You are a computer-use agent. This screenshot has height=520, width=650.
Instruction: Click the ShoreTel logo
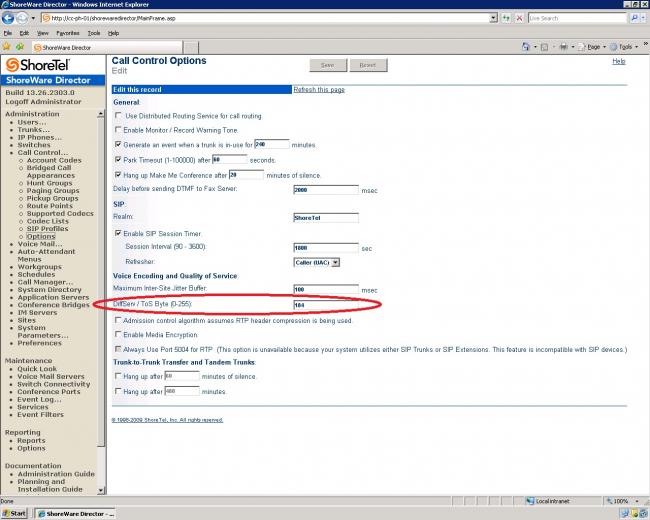click(38, 65)
